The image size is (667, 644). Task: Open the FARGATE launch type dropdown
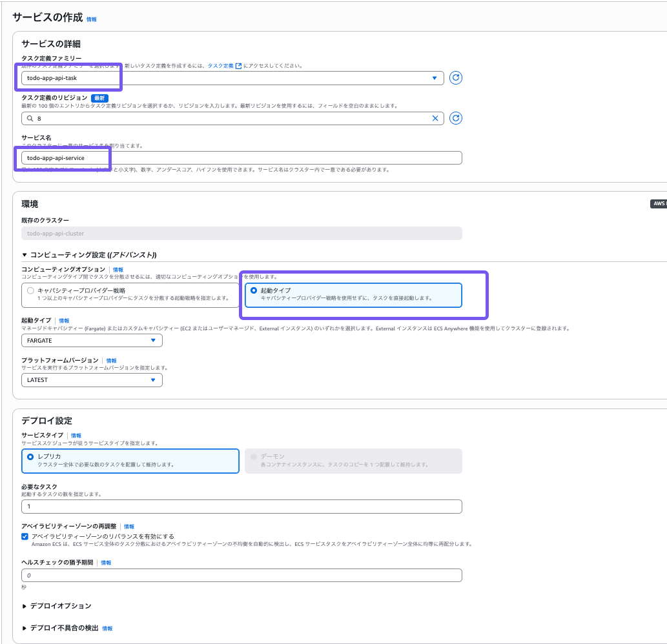click(x=92, y=341)
